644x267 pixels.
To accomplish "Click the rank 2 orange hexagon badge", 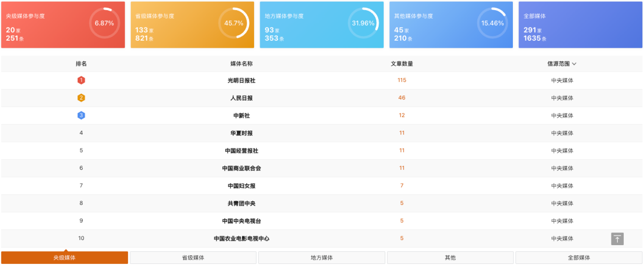I will click(81, 98).
